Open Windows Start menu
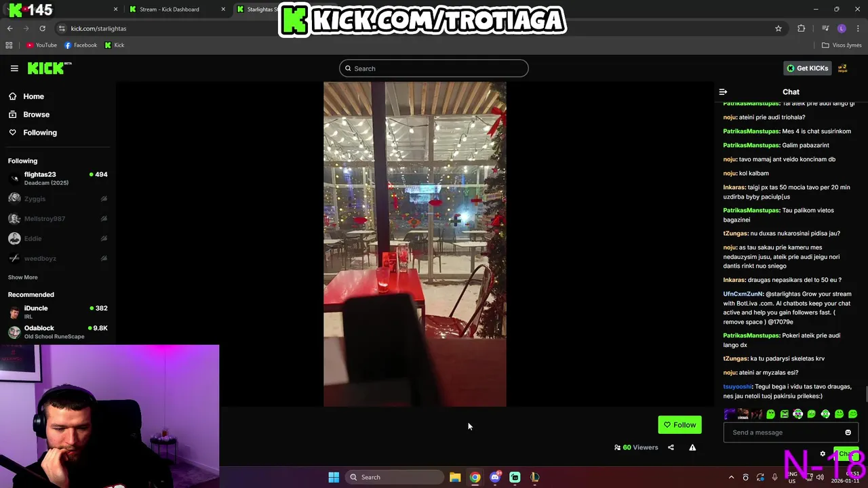Image resolution: width=868 pixels, height=488 pixels. coord(334,477)
